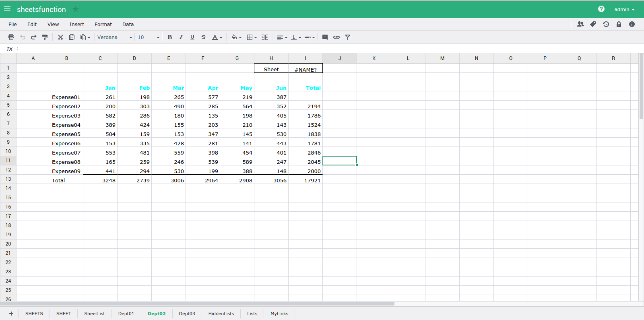The height and width of the screenshot is (320, 644).
Task: Click the text wrap icon
Action: tap(308, 37)
